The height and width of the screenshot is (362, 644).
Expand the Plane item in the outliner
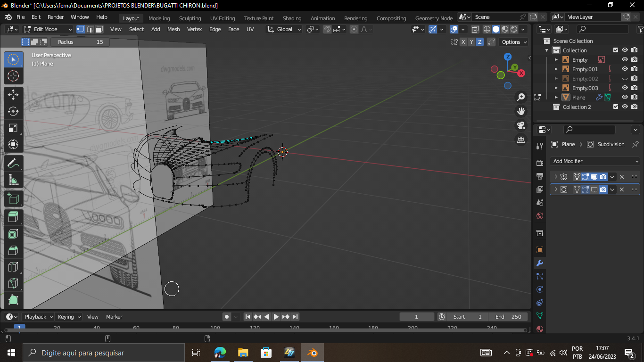pos(556,97)
